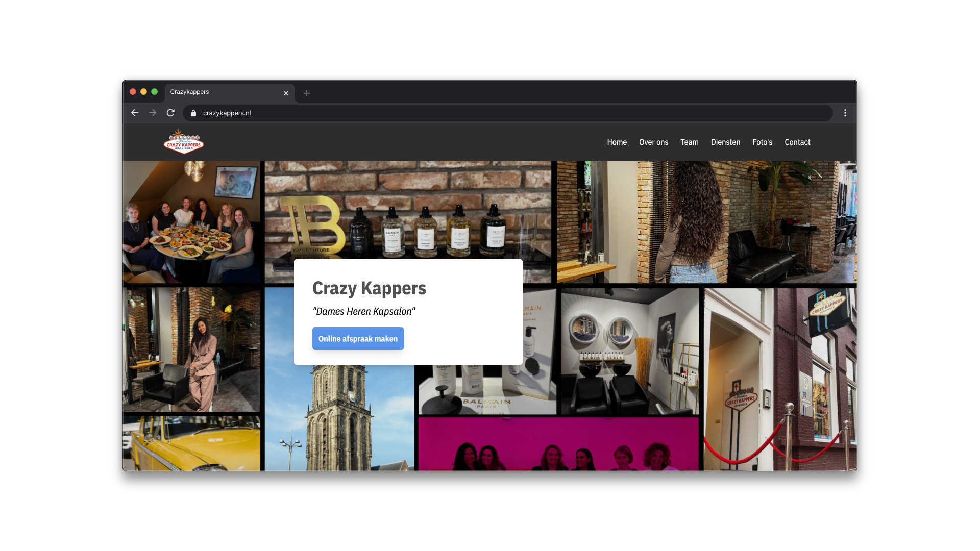Open the browser three-dot menu
The width and height of the screenshot is (980, 551).
[x=845, y=113]
